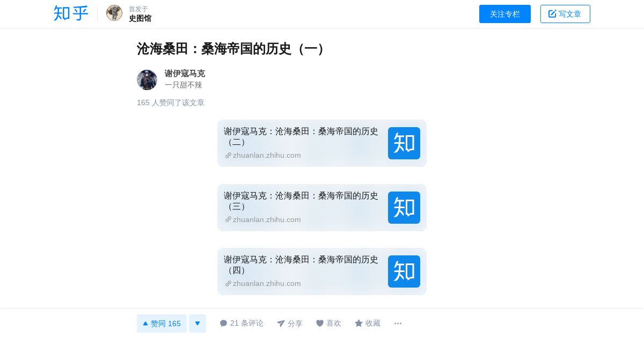Open the Zhihu logo homepage

pyautogui.click(x=71, y=13)
